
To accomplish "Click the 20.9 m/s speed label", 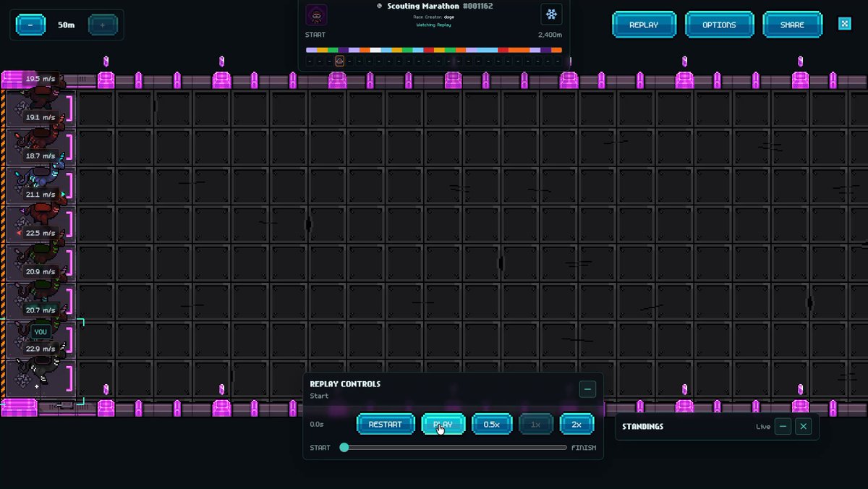I will (41, 272).
